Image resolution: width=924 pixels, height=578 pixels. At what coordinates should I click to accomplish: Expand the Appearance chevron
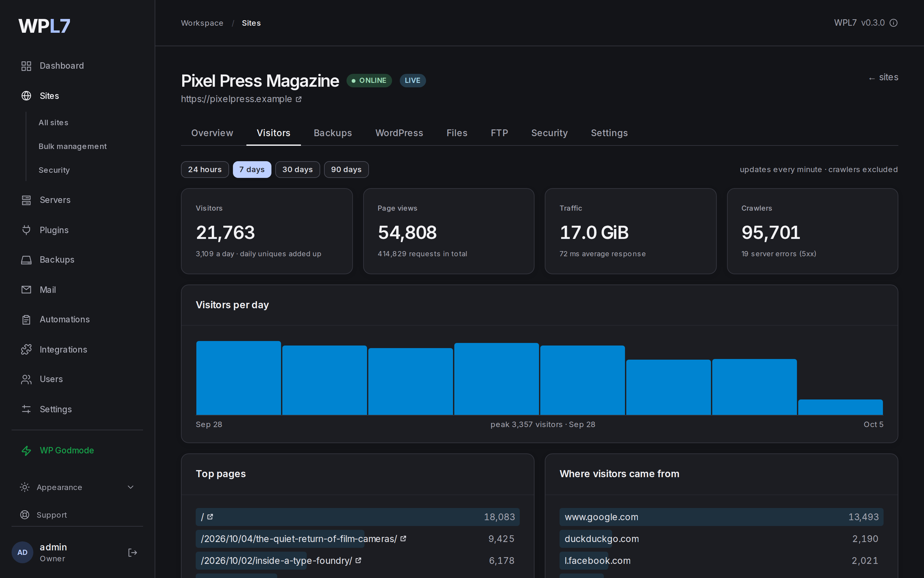tap(131, 487)
